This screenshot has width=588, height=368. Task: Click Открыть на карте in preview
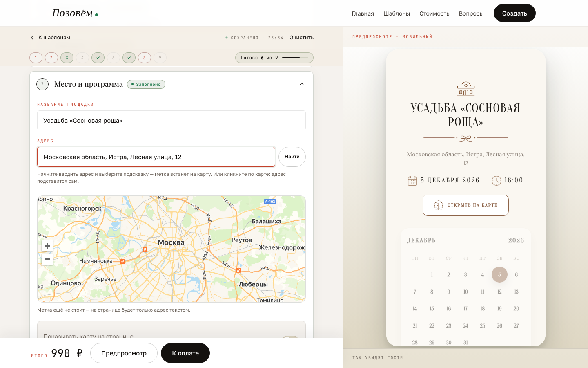click(465, 205)
